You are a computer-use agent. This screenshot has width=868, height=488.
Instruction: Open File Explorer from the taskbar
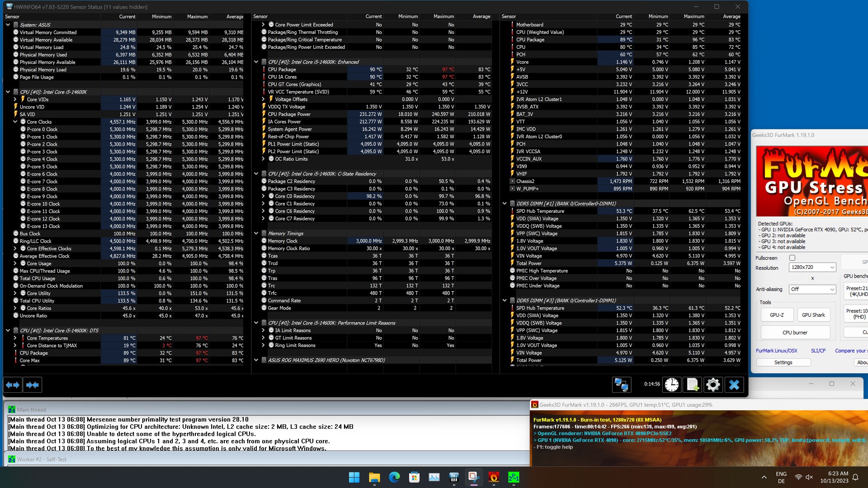point(374,477)
